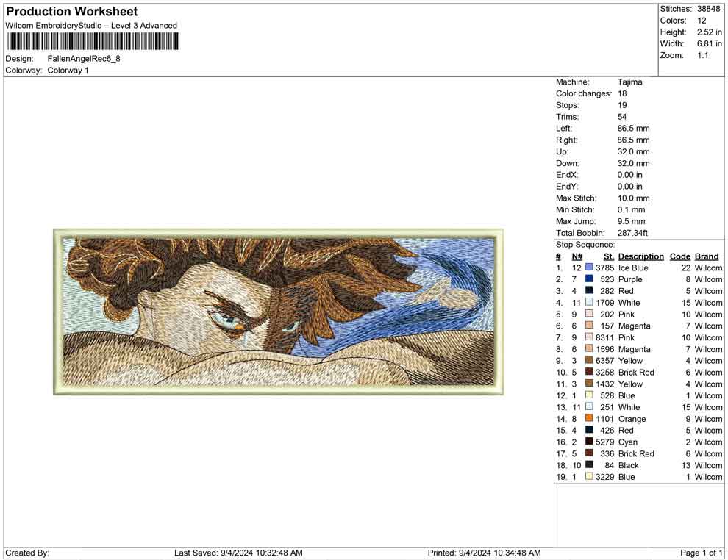Click the Orange 1101 thread swatch
The image size is (728, 560).
[x=589, y=418]
